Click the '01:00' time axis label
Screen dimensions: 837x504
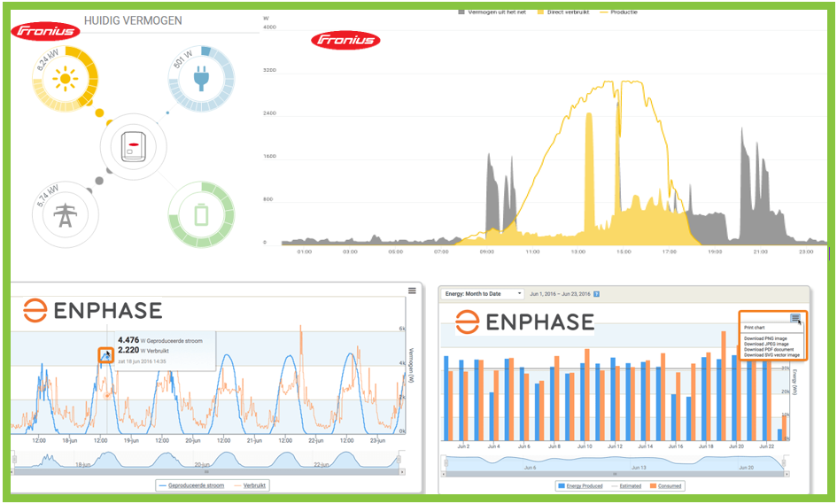pyautogui.click(x=305, y=252)
